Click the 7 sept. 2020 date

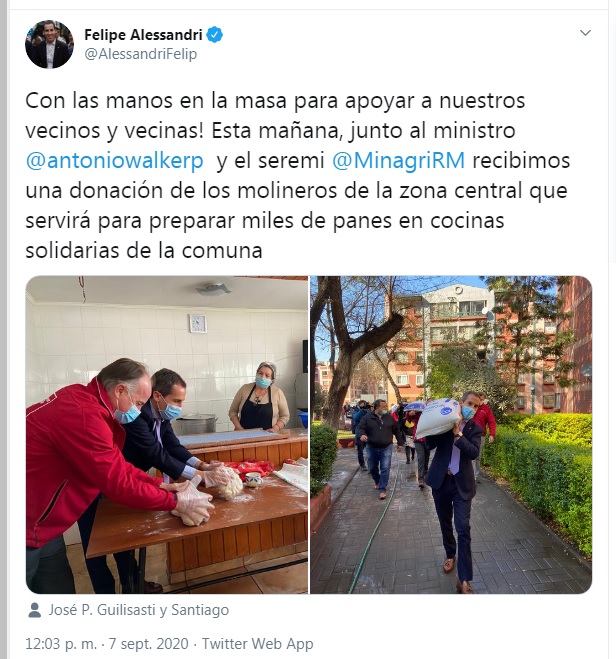point(148,643)
